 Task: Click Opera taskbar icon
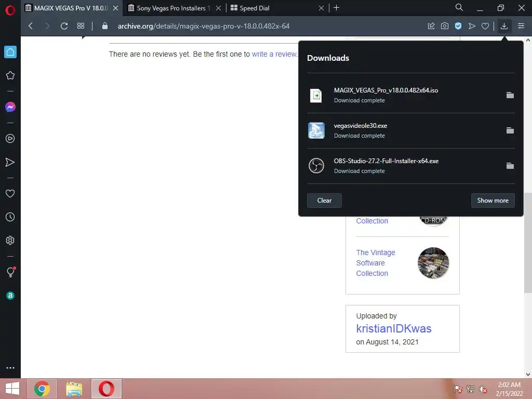tap(106, 389)
